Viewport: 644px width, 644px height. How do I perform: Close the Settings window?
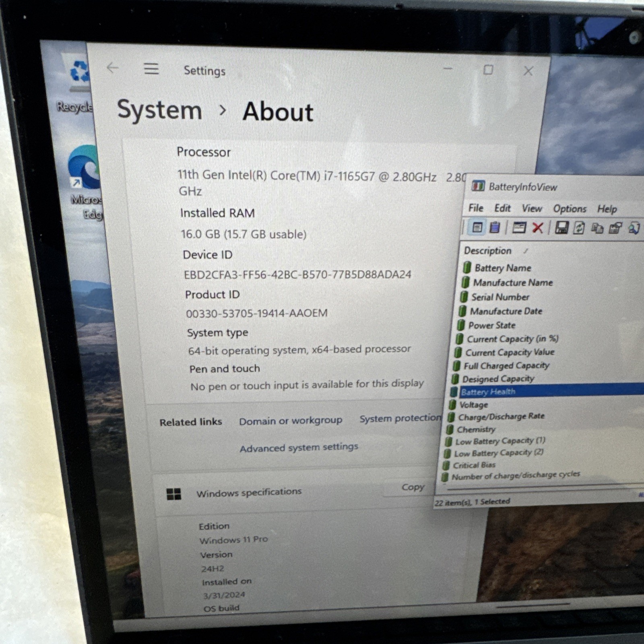coord(528,71)
